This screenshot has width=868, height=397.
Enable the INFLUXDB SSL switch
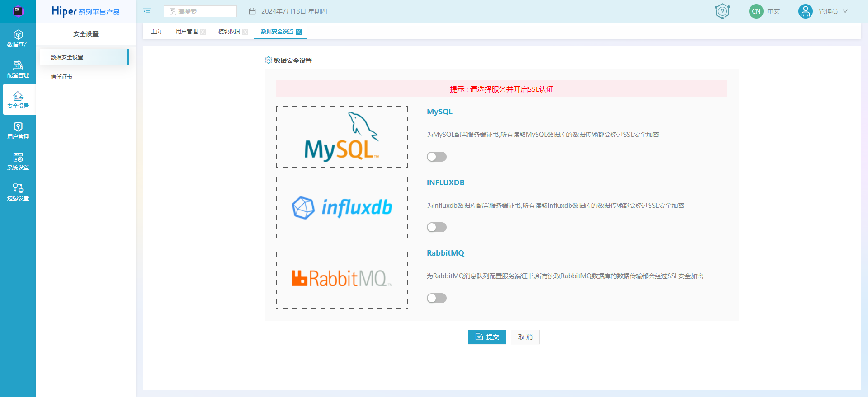[437, 227]
